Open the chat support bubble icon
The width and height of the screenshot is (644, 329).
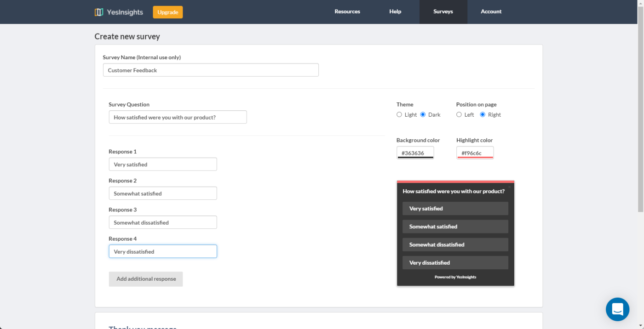tap(617, 309)
